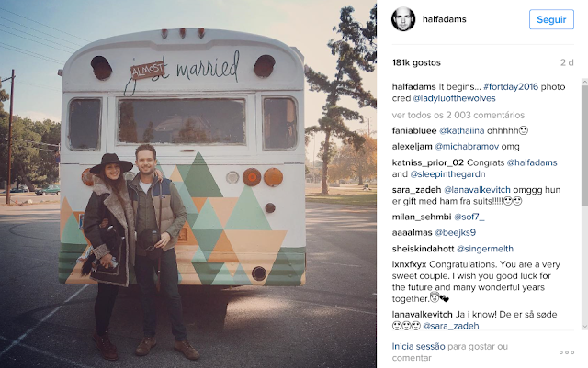Click the scrollbar down arrow
This screenshot has height=368, width=588.
[584, 327]
